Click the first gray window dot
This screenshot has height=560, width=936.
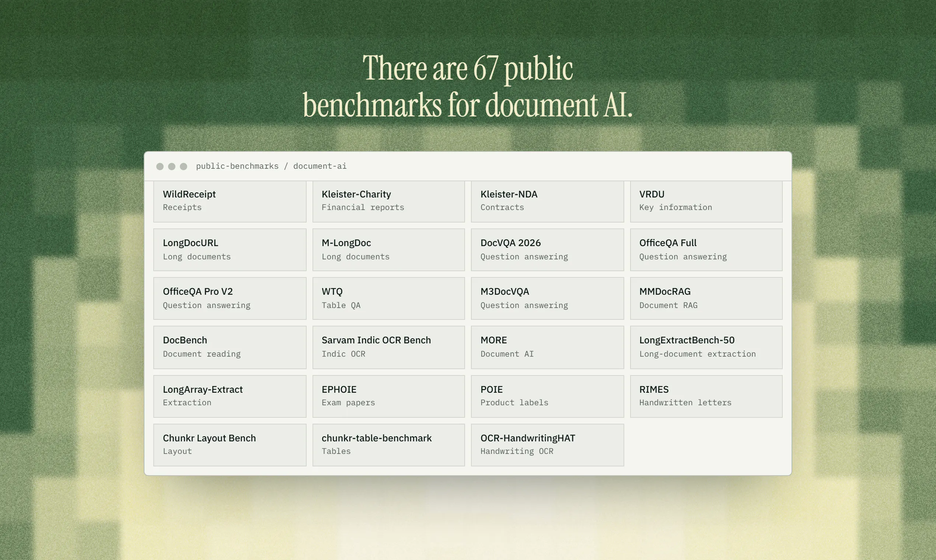[x=160, y=167]
